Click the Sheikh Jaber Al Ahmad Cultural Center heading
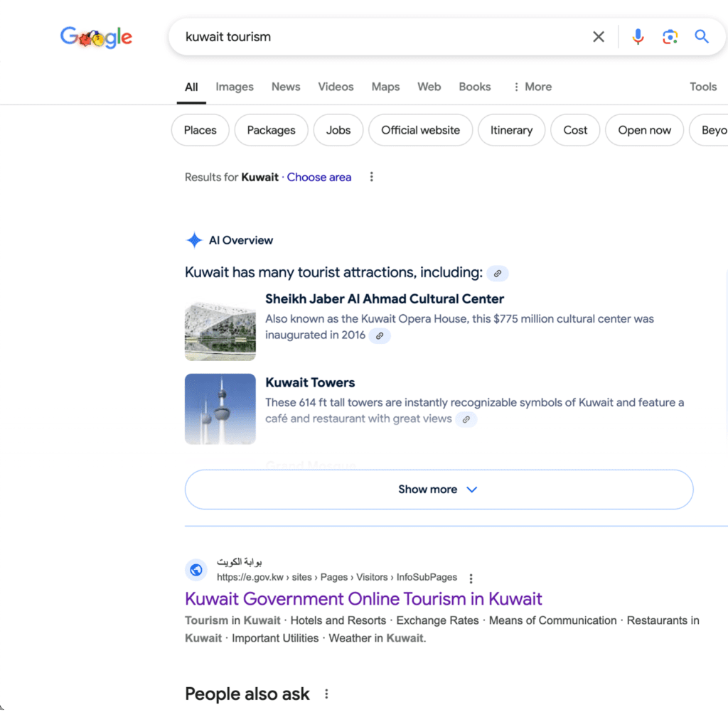728x712 pixels. [x=385, y=299]
